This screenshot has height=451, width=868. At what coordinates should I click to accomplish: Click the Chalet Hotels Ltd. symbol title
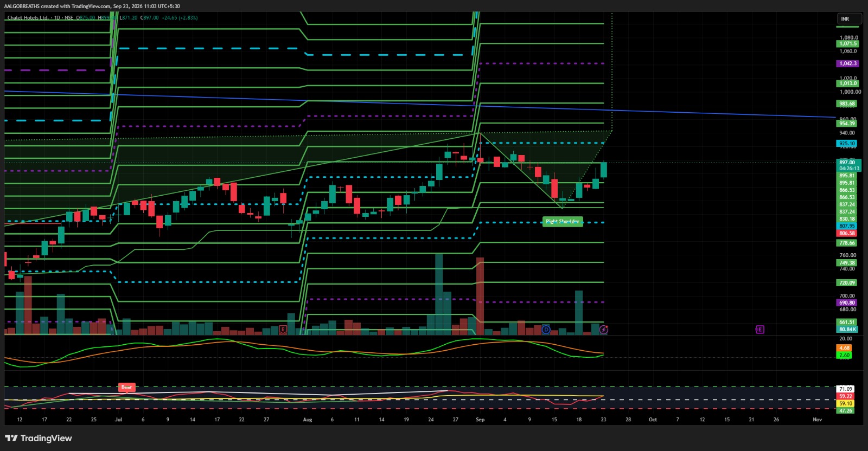[x=28, y=18]
